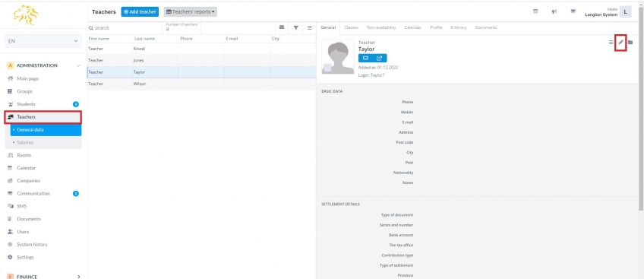Image resolution: width=644 pixels, height=279 pixels.
Task: Click the Groups icon in the sidebar
Action: pos(11,91)
